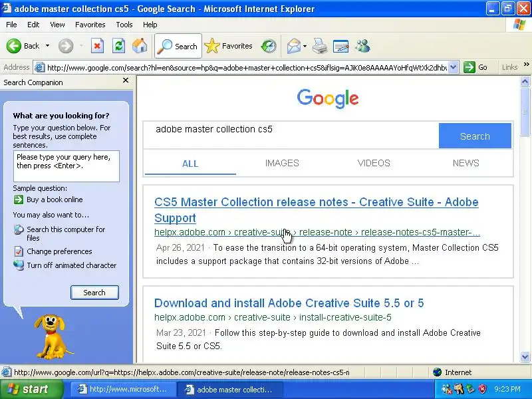This screenshot has width=532, height=399.
Task: Go to the Home page icon
Action: (140, 46)
